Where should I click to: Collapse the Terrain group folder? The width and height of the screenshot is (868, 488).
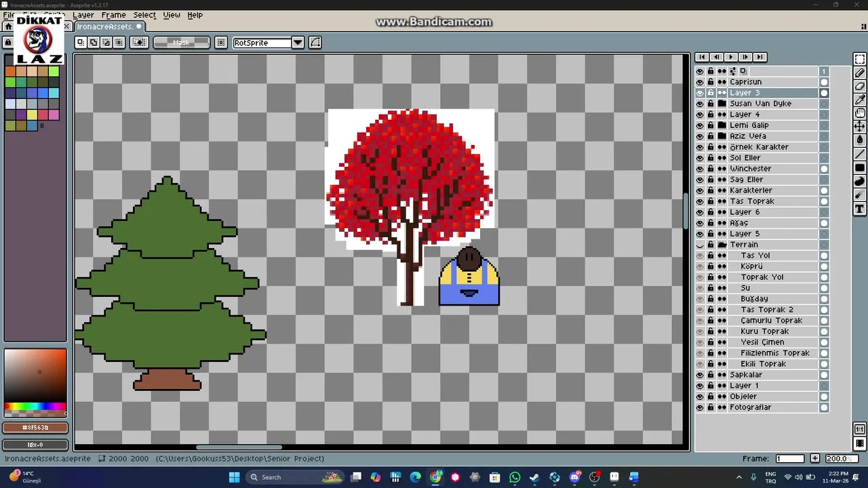pos(722,245)
